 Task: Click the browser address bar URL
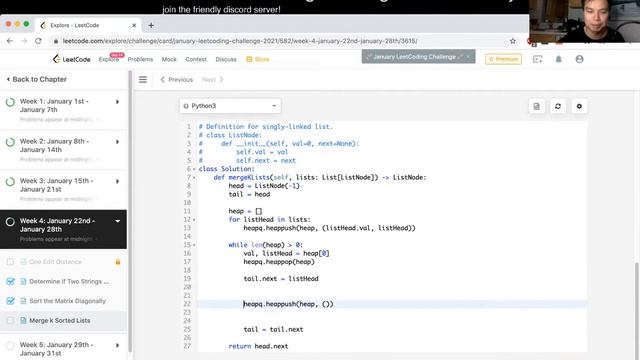point(240,41)
